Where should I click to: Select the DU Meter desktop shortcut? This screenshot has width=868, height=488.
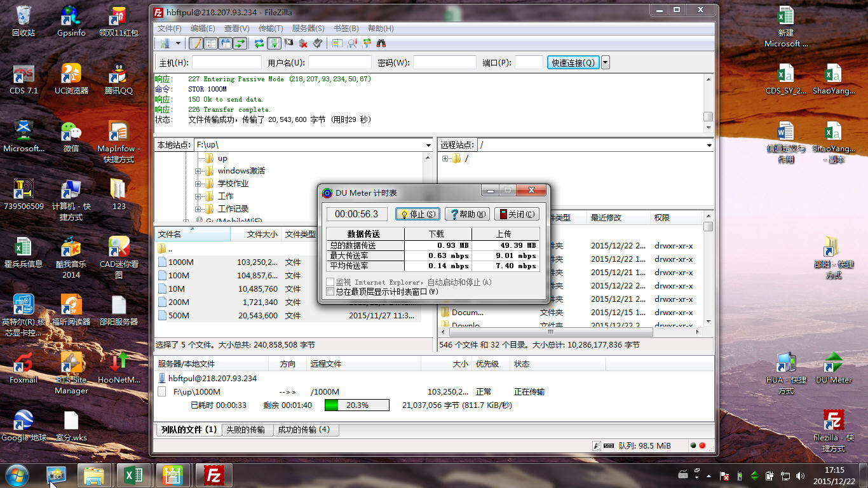833,369
